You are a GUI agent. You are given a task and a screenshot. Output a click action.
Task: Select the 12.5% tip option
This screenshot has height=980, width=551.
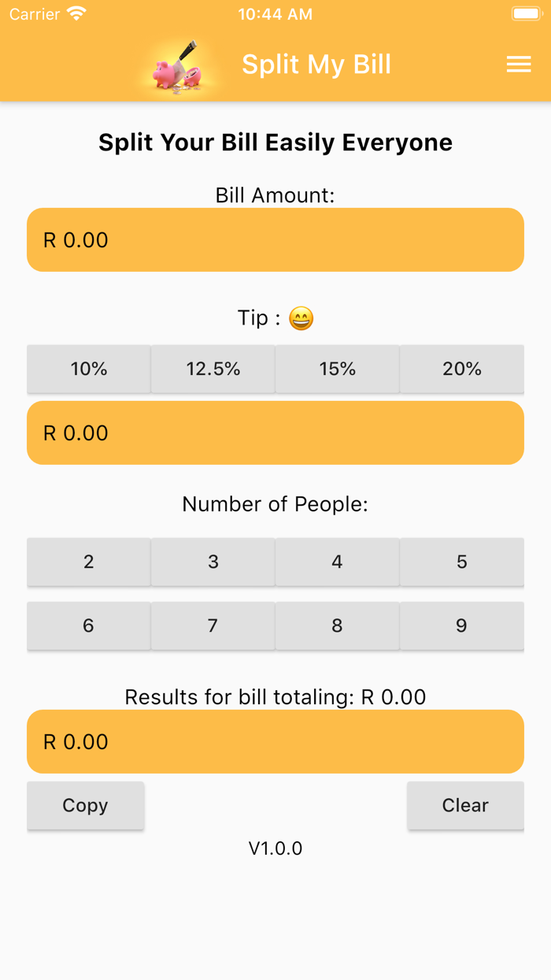click(213, 369)
